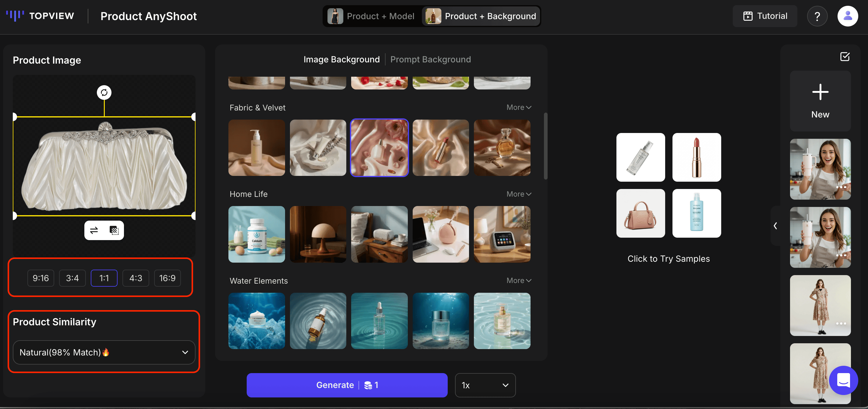868x409 pixels.
Task: Click the background removal icon below the product
Action: point(114,230)
